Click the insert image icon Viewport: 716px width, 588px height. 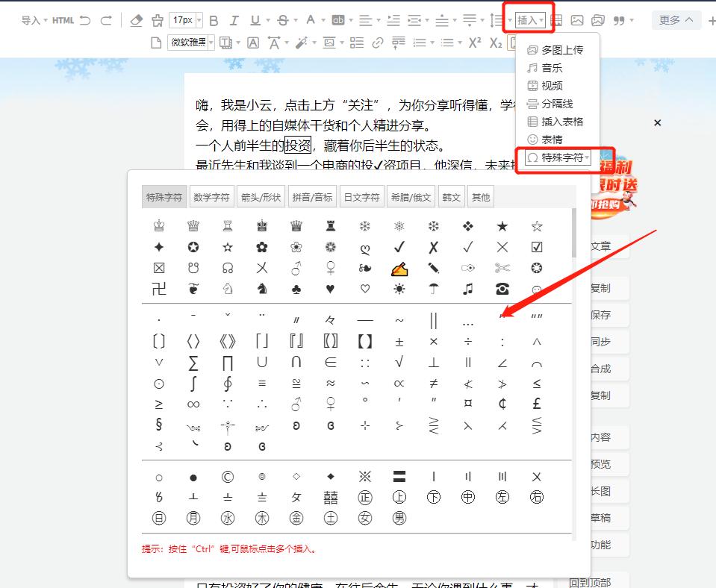(577, 21)
